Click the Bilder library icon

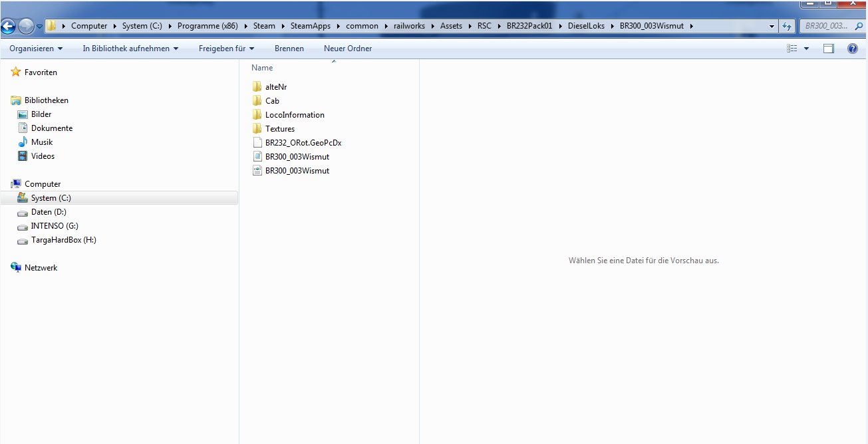click(23, 114)
